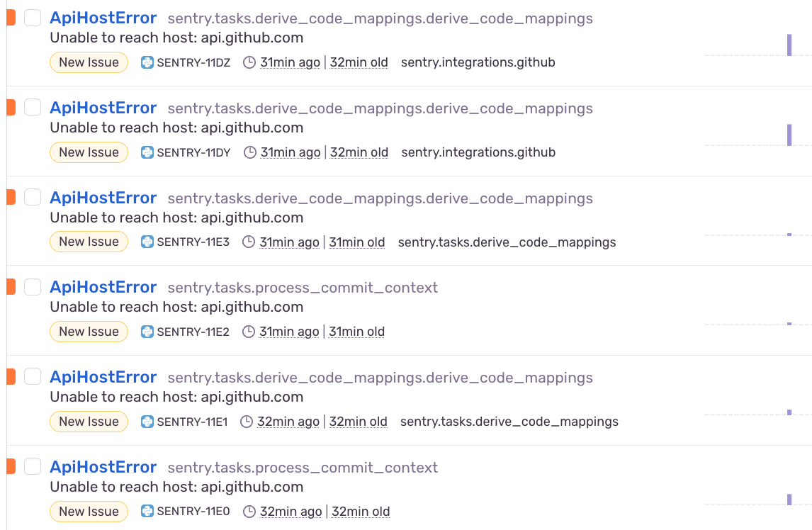Click sentry.tasks.derive_code_mappings on SENTRY-11E1 row
This screenshot has width=812, height=530.
pos(509,422)
